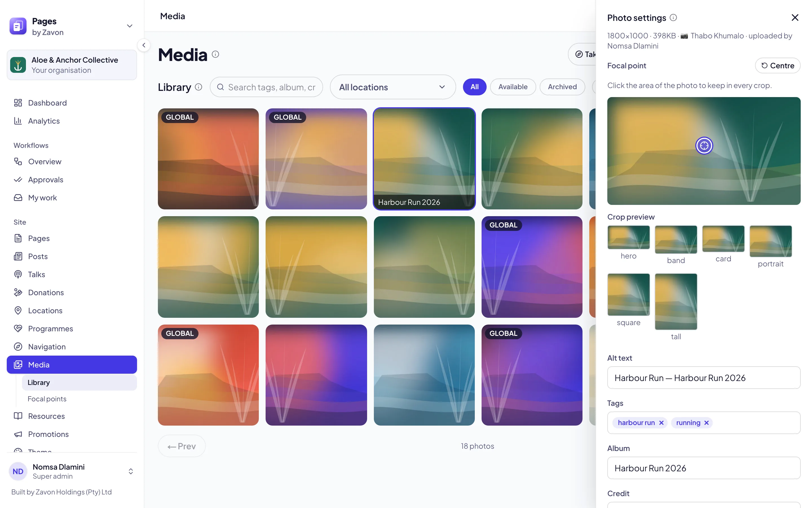Open Library submenu item
The height and width of the screenshot is (508, 812).
[79, 382]
